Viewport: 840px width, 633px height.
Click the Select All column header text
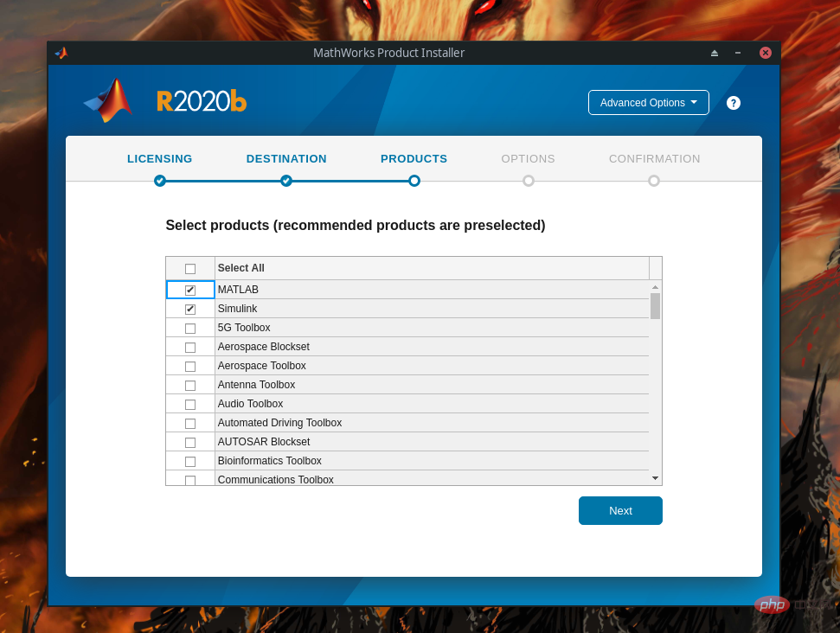[241, 268]
